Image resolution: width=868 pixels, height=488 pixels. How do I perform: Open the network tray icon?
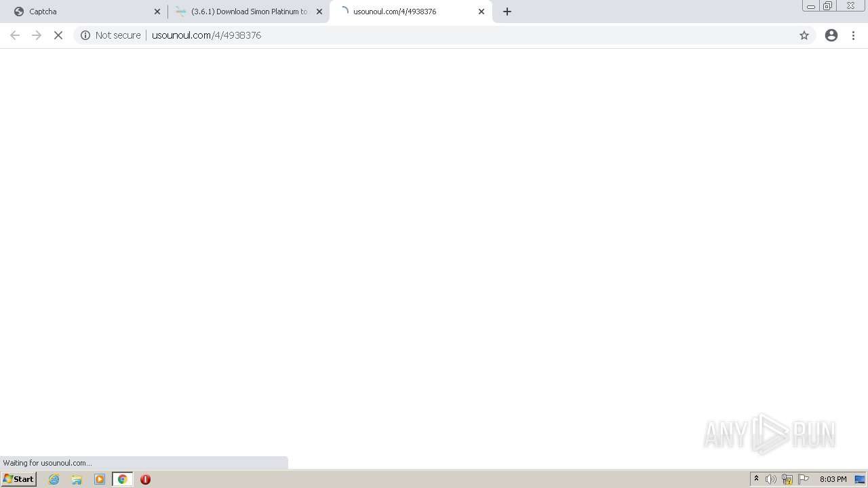click(x=787, y=479)
